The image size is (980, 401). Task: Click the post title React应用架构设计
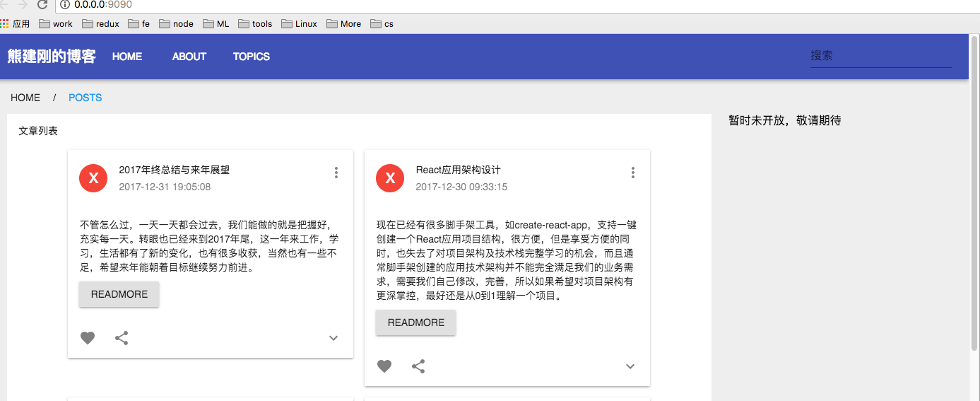459,170
